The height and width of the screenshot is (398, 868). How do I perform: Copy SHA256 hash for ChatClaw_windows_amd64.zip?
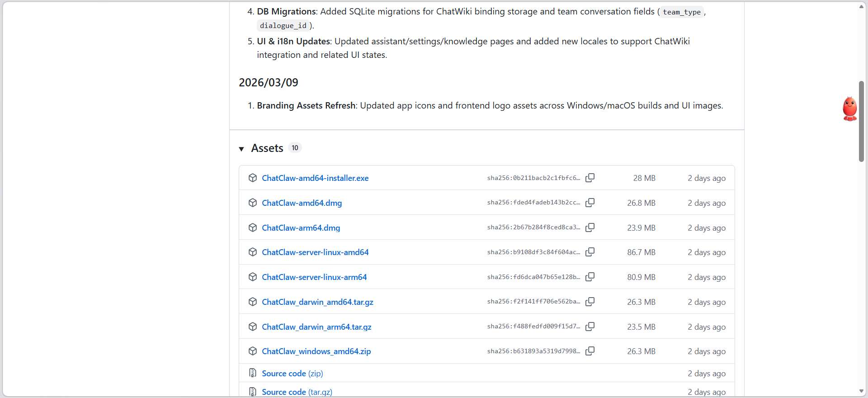pos(590,351)
